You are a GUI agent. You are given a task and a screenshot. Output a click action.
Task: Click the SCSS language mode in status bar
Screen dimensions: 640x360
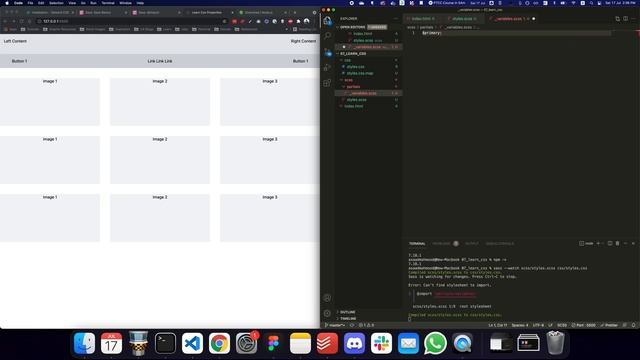562,325
